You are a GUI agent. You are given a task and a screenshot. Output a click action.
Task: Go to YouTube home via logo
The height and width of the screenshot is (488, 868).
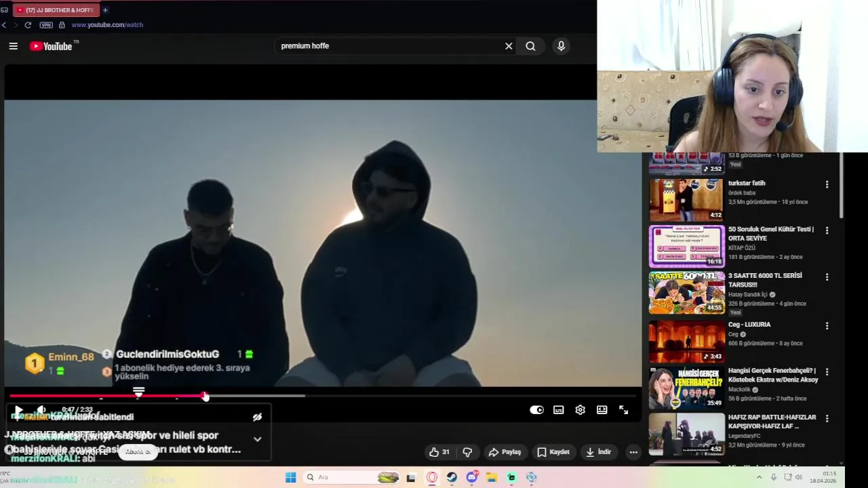[x=51, y=46]
